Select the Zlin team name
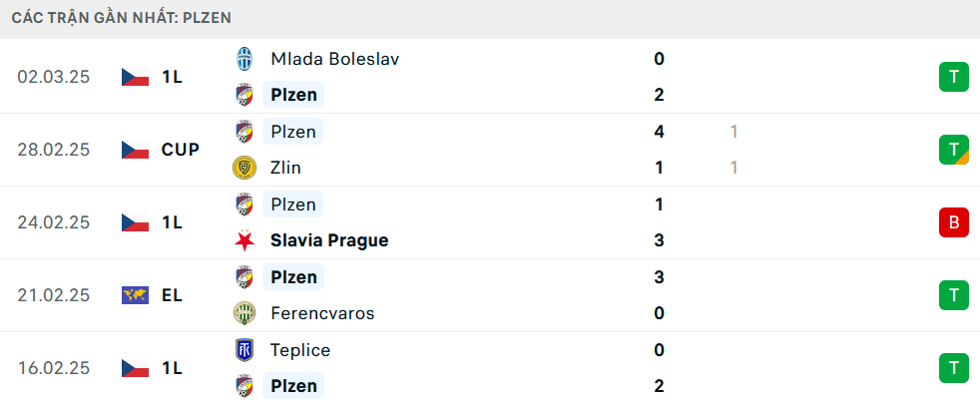This screenshot has width=980, height=400. (285, 168)
